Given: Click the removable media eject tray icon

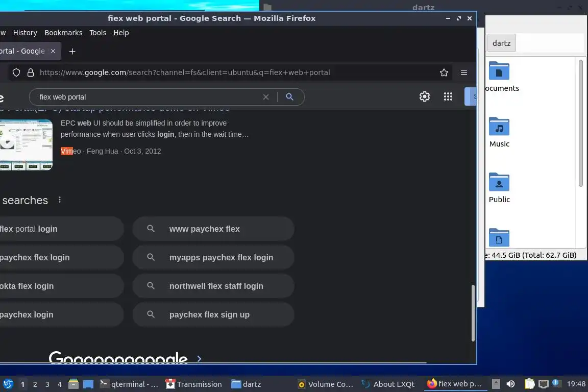Looking at the screenshot, I should pyautogui.click(x=496, y=384).
